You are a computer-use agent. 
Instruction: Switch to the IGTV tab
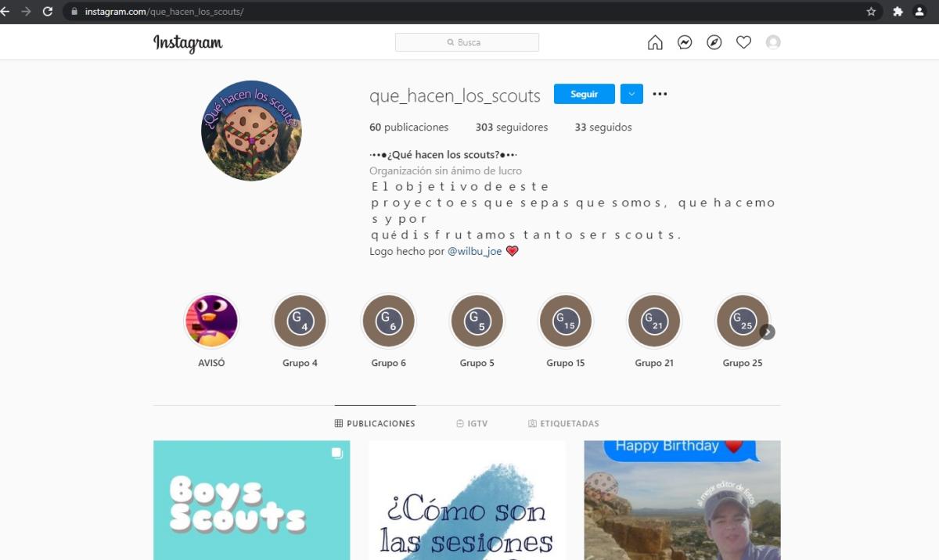(472, 423)
